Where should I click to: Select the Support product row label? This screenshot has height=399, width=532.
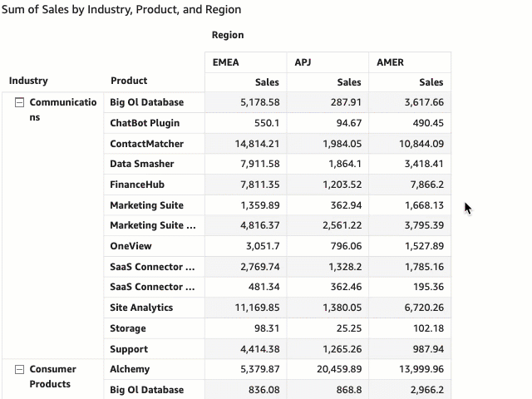[129, 349]
